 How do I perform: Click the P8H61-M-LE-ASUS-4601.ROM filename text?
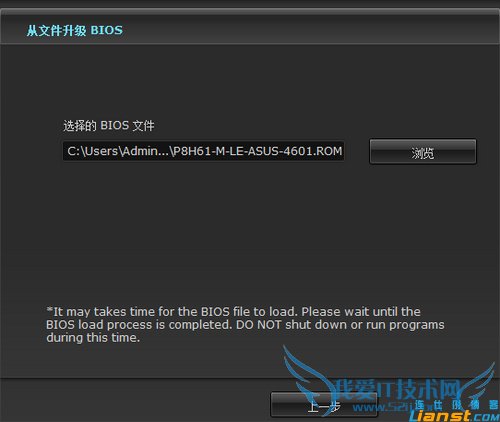click(x=256, y=151)
